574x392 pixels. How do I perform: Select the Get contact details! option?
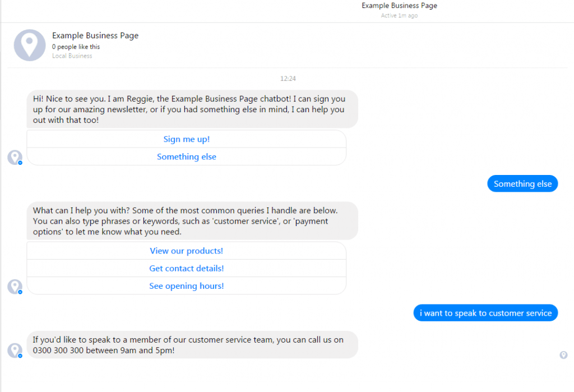[x=186, y=269]
